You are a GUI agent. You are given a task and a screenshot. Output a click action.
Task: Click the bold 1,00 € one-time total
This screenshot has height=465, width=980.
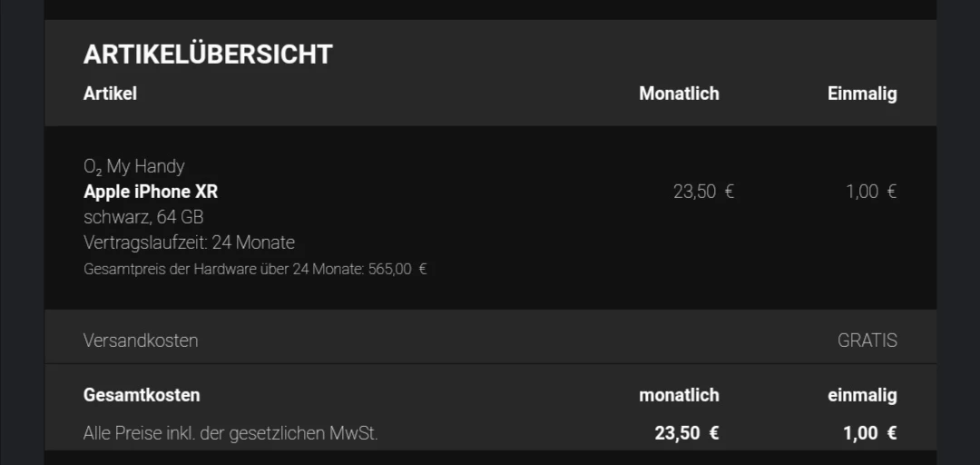870,433
